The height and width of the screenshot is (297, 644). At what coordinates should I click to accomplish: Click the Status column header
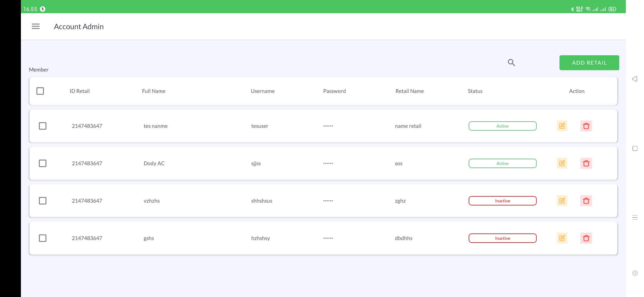pyautogui.click(x=475, y=91)
